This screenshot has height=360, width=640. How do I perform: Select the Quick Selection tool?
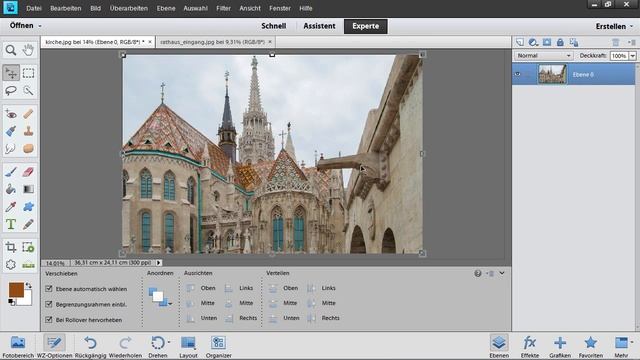click(x=28, y=91)
